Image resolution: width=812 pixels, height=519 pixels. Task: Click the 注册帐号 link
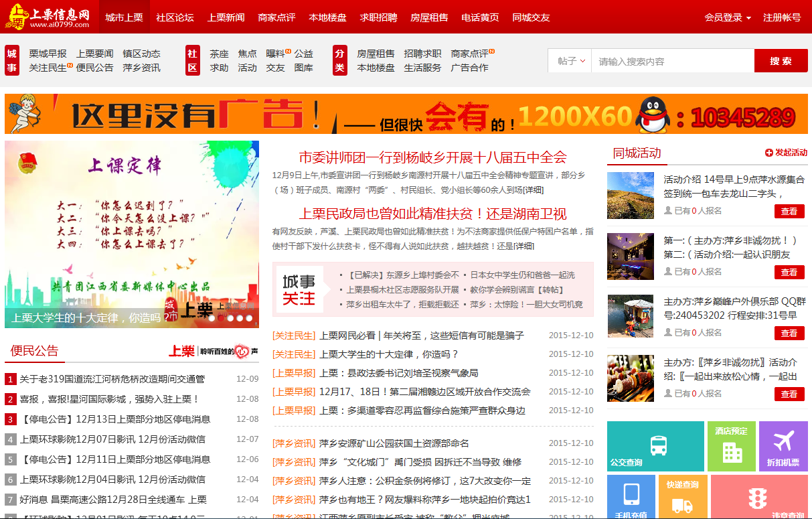click(x=782, y=17)
